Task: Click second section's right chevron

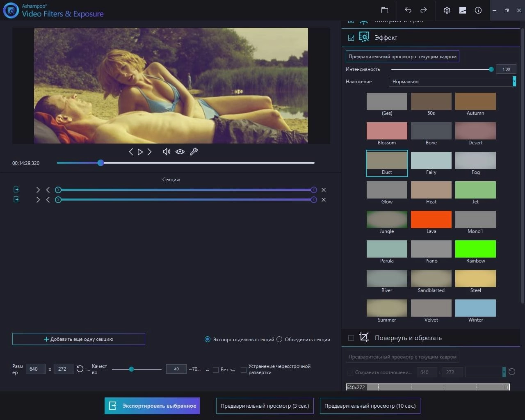Action: 38,200
